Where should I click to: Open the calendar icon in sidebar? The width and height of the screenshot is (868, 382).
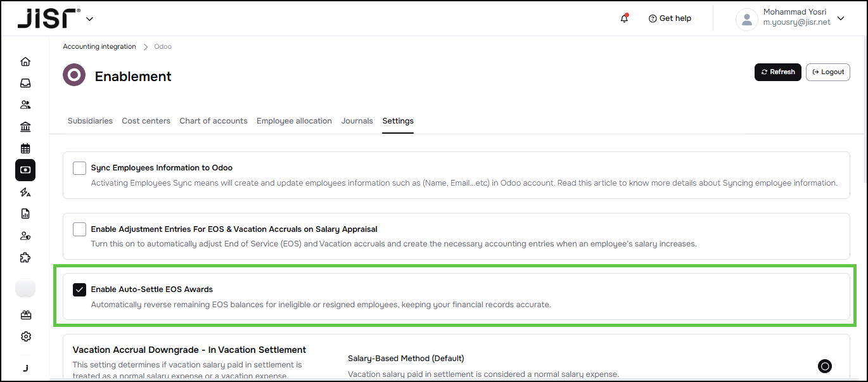coord(25,149)
